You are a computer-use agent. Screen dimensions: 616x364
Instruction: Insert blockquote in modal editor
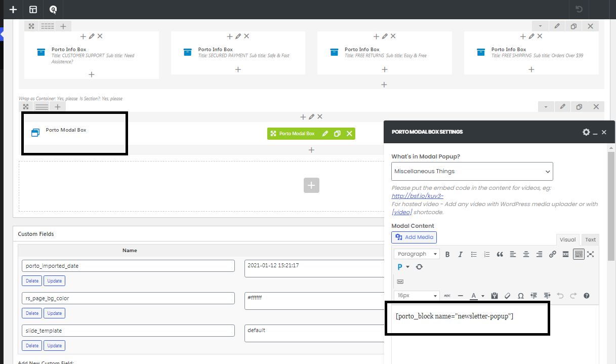coord(500,254)
